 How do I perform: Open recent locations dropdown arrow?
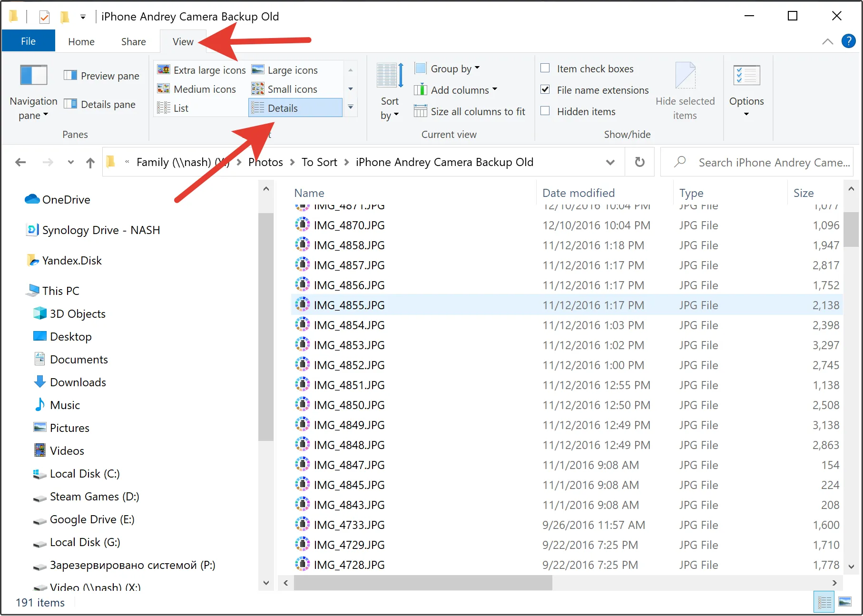click(x=70, y=162)
